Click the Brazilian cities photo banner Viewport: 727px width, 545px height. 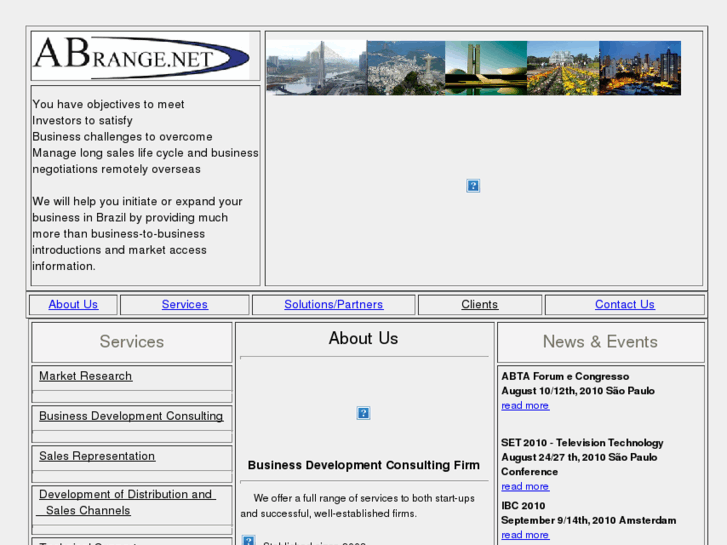(x=474, y=68)
